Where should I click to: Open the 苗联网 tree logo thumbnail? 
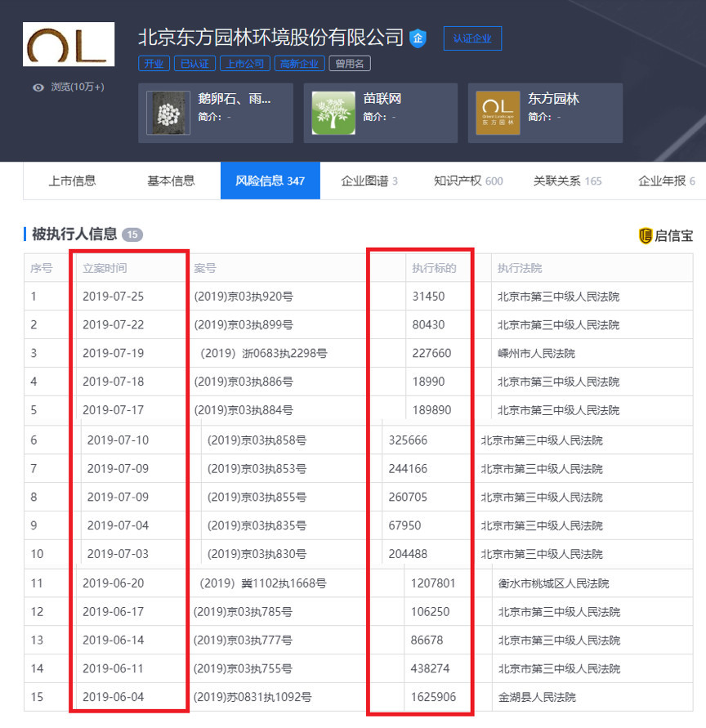[x=333, y=113]
